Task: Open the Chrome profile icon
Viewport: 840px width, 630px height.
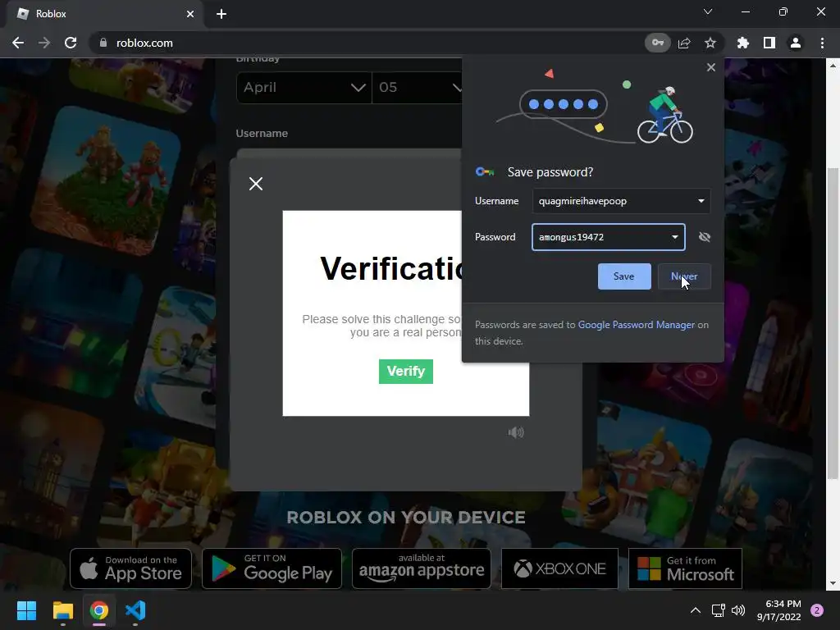Action: [796, 43]
